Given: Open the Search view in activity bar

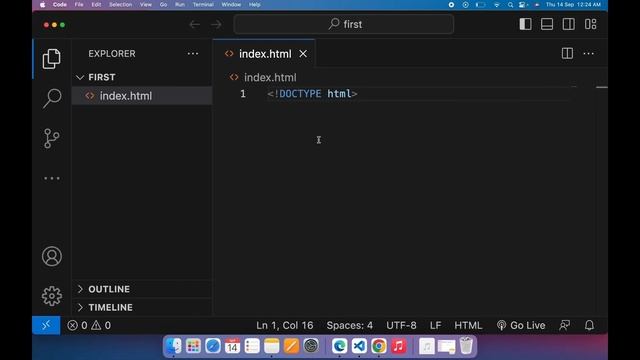Looking at the screenshot, I should (x=51, y=98).
